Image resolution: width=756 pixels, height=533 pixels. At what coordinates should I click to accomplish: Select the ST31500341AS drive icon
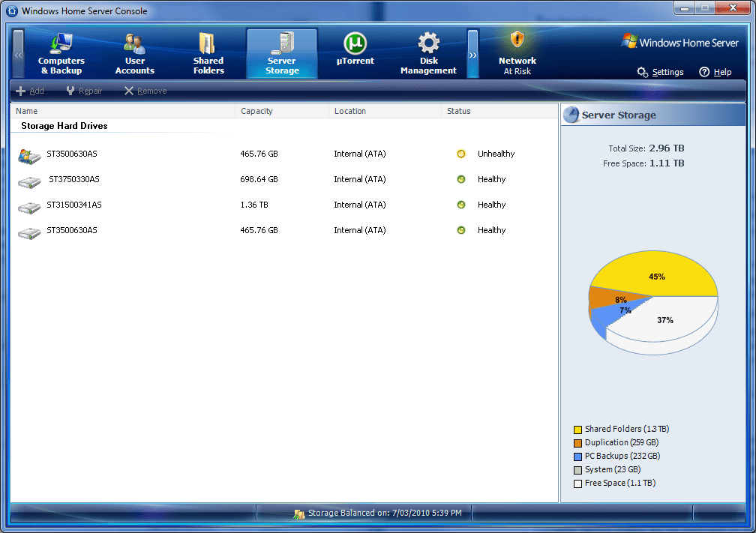click(29, 207)
